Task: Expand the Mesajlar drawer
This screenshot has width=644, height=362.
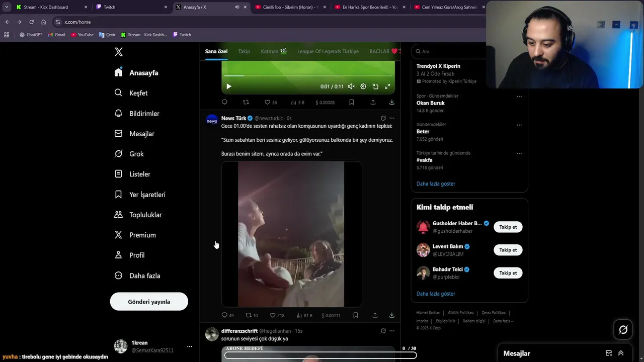Action: click(x=621, y=353)
